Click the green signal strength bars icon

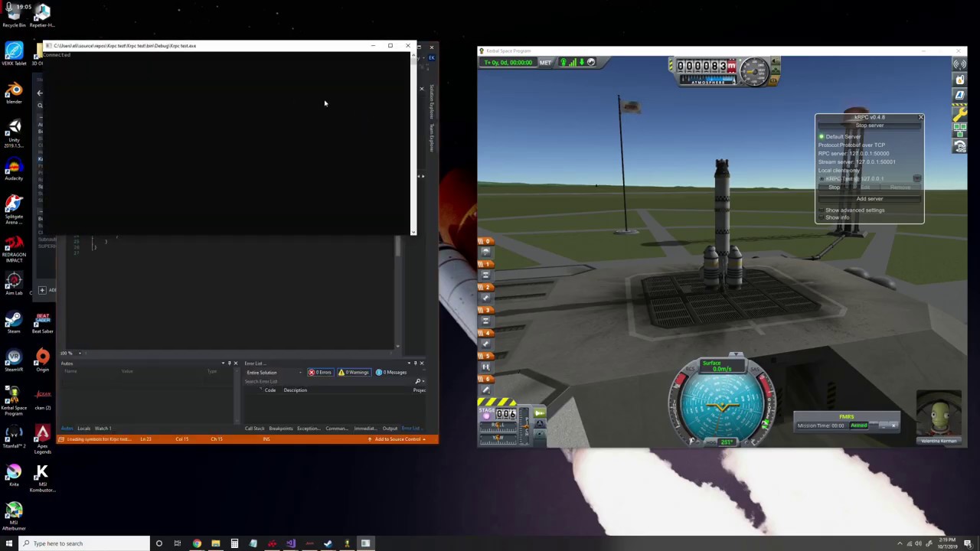tap(573, 63)
